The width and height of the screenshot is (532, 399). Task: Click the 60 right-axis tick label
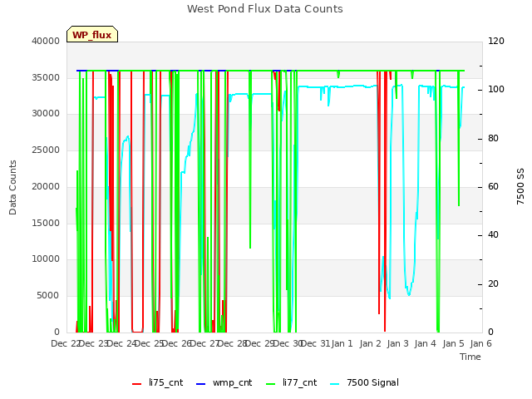pos(493,186)
